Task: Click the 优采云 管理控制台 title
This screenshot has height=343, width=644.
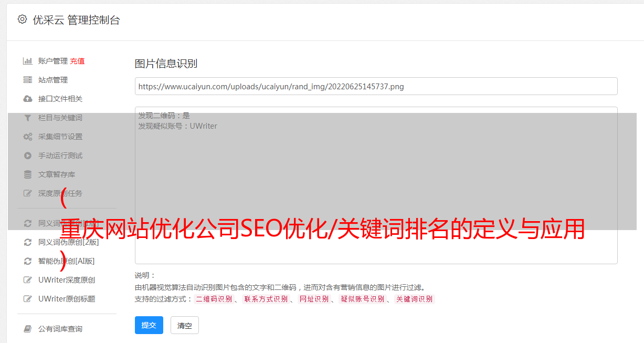Action: point(76,20)
